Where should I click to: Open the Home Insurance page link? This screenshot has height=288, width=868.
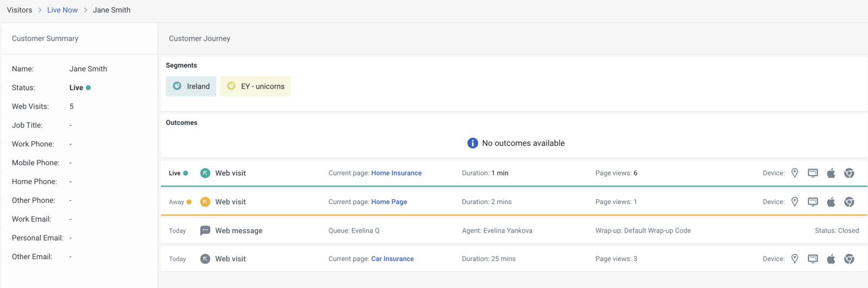coord(396,173)
